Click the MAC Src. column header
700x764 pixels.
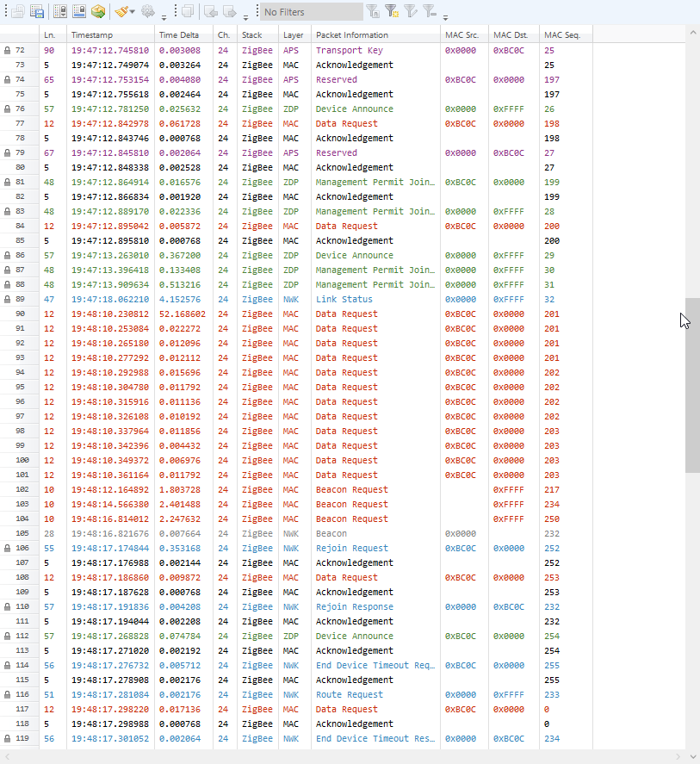tap(464, 35)
